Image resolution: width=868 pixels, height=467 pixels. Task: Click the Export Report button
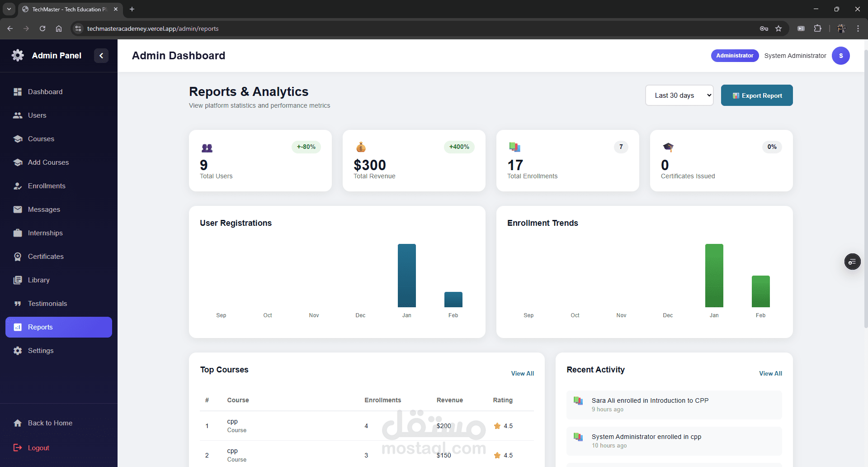pos(757,95)
